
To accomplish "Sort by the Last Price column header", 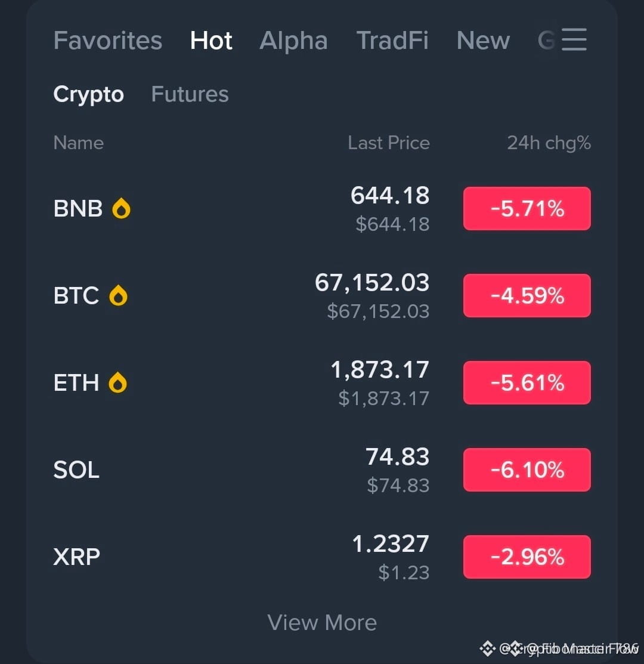I will coord(389,143).
